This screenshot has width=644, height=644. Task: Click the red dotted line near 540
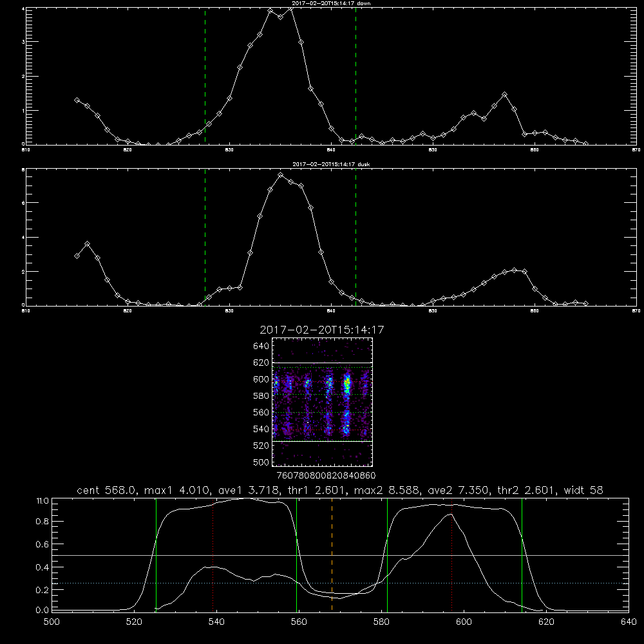tap(213, 556)
